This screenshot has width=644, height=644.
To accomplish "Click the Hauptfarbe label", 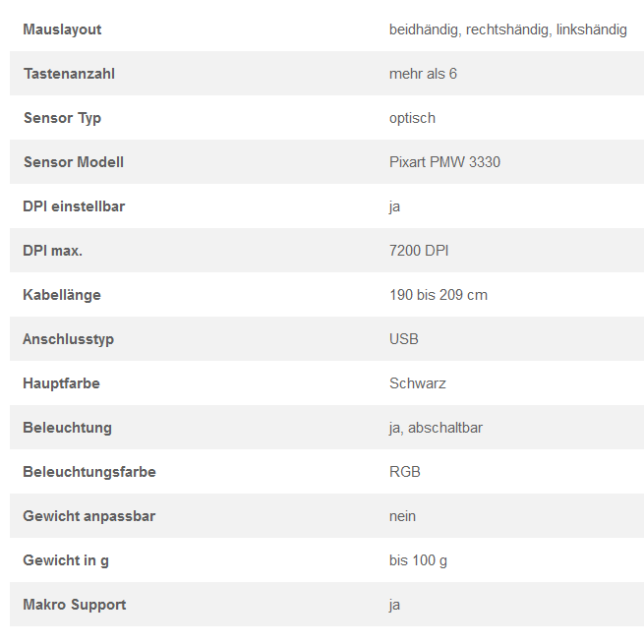I will pos(62,383).
